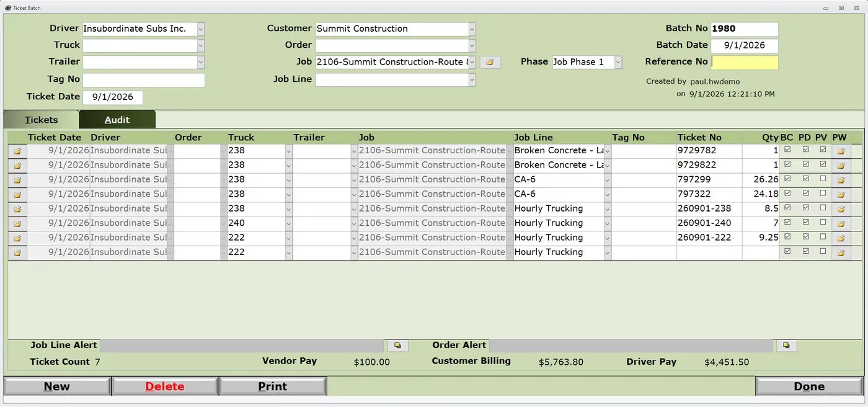Image resolution: width=868 pixels, height=407 pixels.
Task: Expand the Customer dropdown
Action: click(472, 29)
